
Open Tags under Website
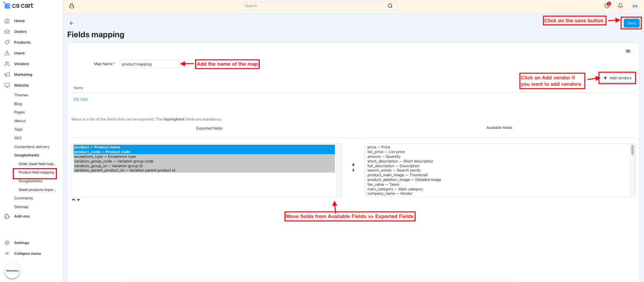pos(18,129)
